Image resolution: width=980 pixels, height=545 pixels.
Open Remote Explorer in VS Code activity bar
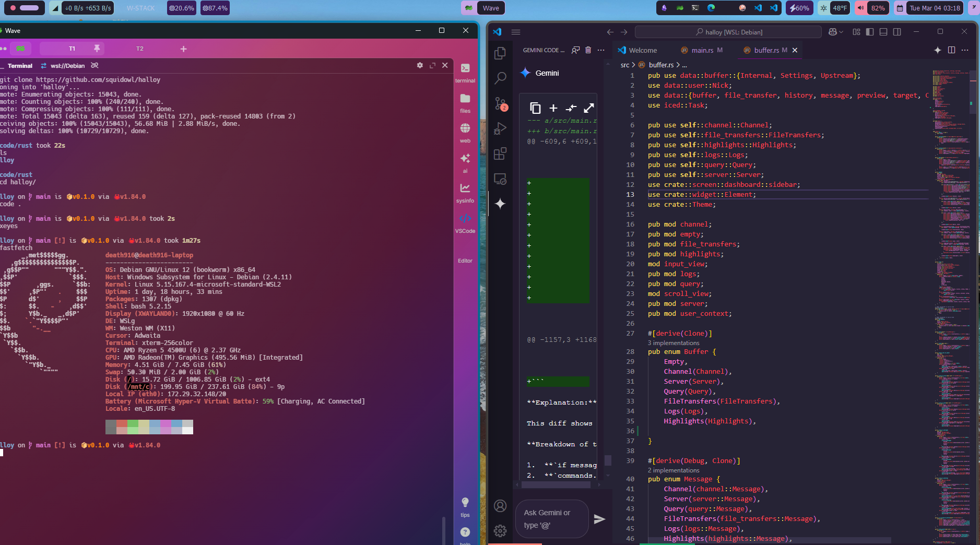click(500, 179)
